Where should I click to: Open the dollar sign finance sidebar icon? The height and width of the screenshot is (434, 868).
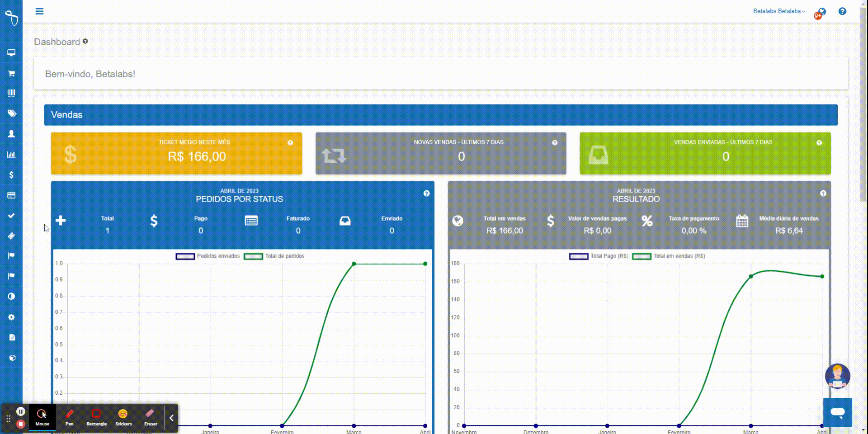click(11, 175)
